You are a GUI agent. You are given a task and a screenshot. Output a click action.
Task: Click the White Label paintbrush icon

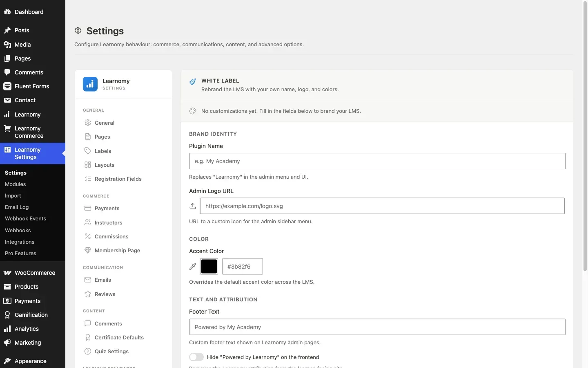(193, 82)
